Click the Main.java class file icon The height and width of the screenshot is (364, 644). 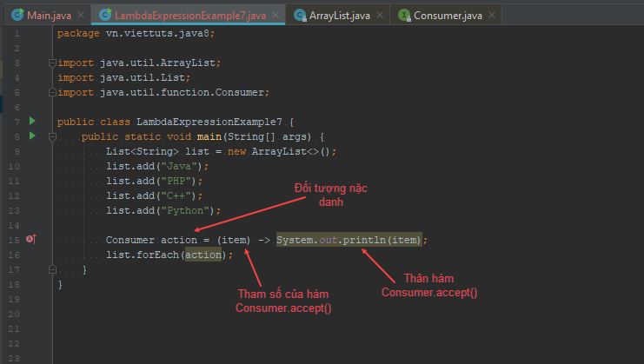(17, 15)
